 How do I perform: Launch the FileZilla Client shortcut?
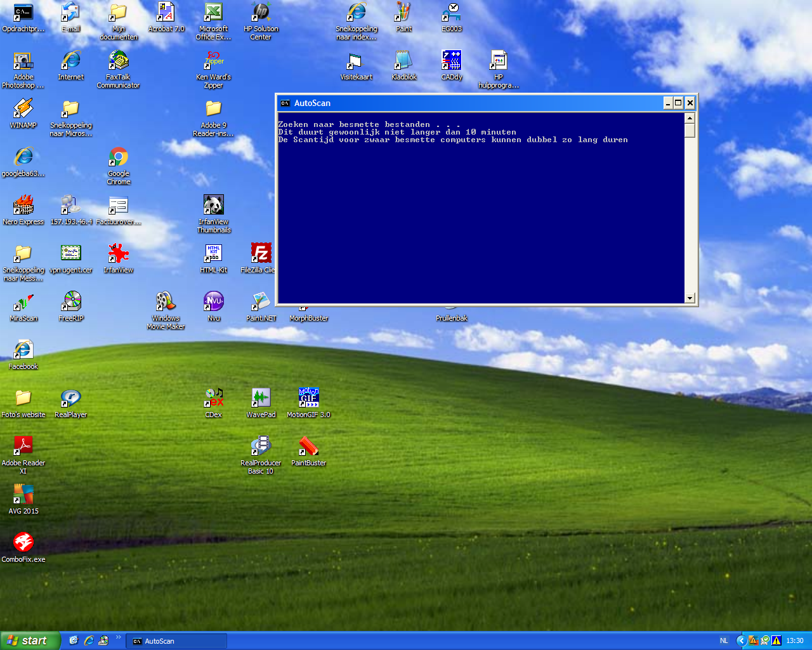(x=259, y=259)
